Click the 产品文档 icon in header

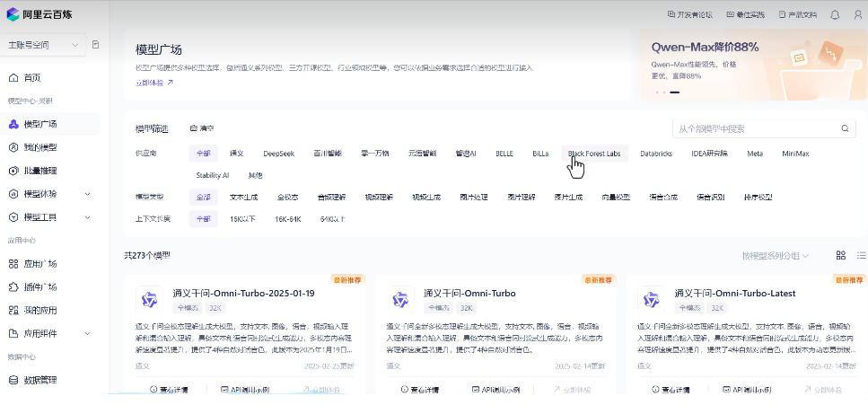pos(782,14)
